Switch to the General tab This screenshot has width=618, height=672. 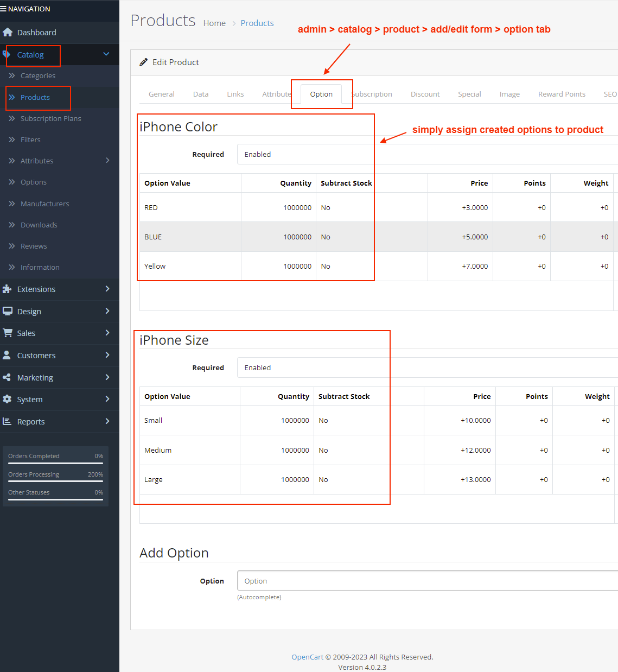[x=162, y=94]
